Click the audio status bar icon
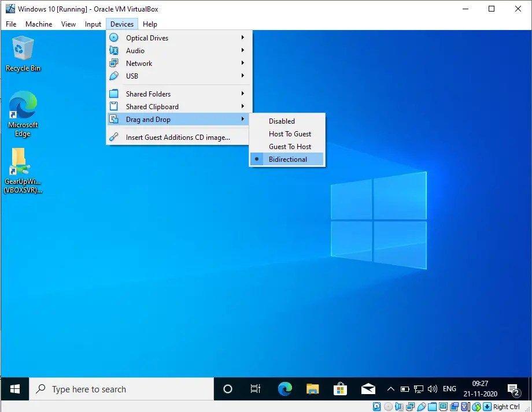Viewport: 532px width, 412px height. pyautogui.click(x=400, y=406)
